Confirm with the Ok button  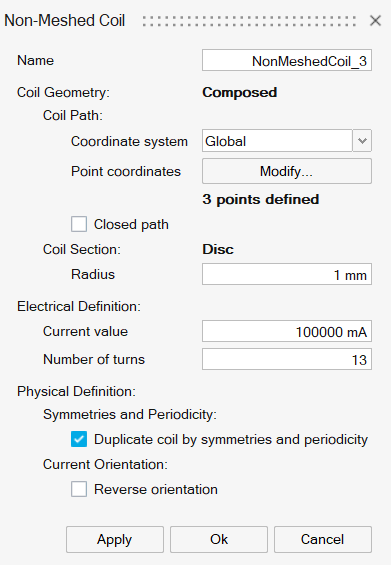point(219,539)
